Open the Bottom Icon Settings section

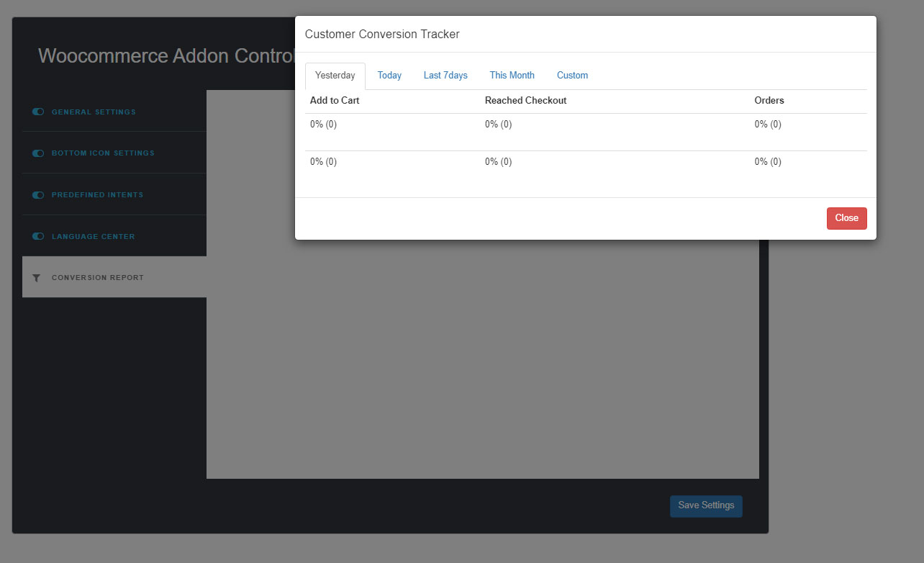[114, 153]
